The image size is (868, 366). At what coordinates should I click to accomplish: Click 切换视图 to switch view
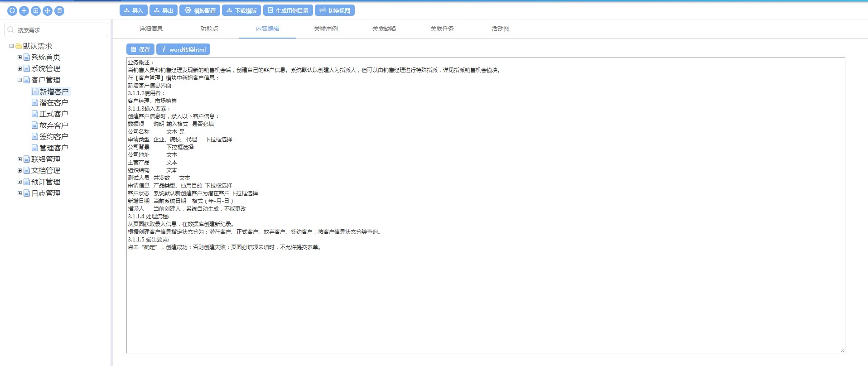(335, 10)
